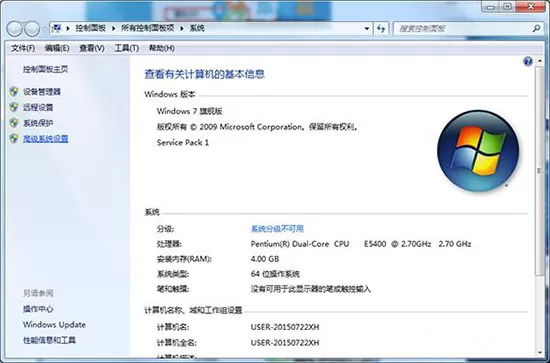
Task: Click the 4.00 GB RAM value
Action: click(265, 259)
